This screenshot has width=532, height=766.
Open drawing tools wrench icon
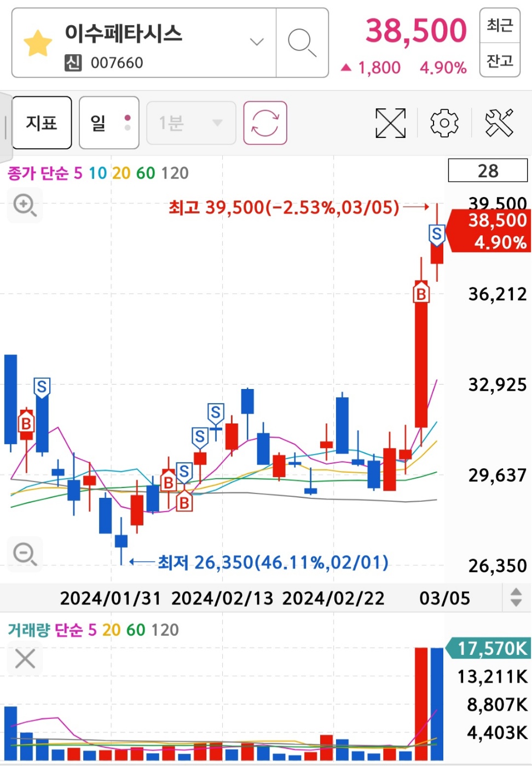[x=499, y=123]
